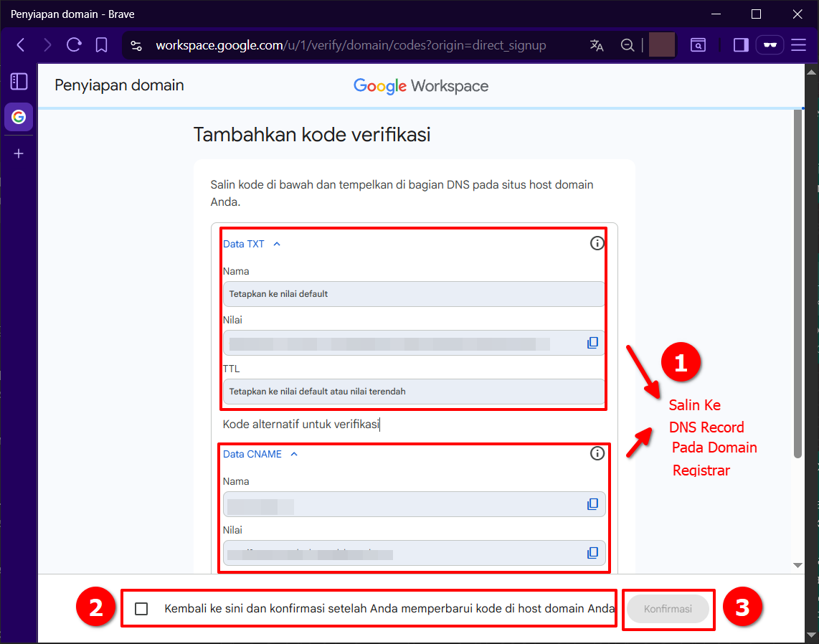
Task: Click the CNAME Nama field
Action: point(414,504)
